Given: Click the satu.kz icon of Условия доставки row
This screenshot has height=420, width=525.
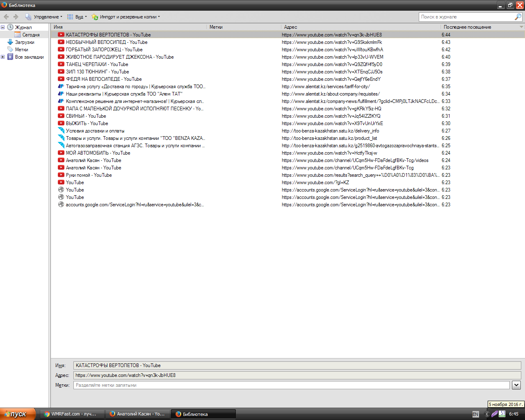Looking at the screenshot, I should 61,131.
